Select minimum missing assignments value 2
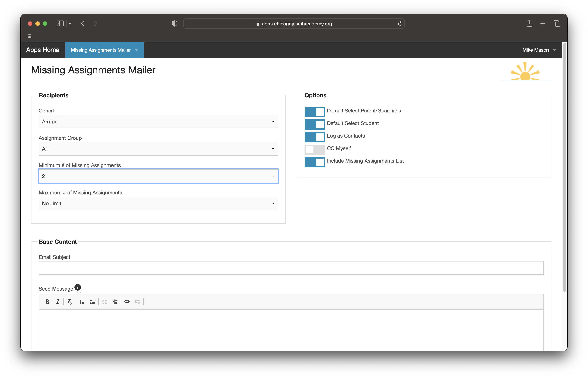The height and width of the screenshot is (378, 588). (158, 176)
